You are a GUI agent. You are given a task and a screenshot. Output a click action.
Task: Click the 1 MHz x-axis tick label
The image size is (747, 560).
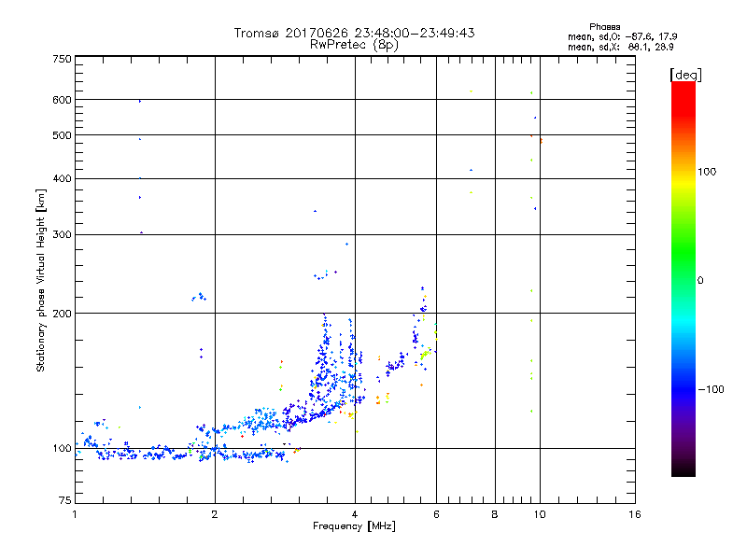[x=76, y=515]
